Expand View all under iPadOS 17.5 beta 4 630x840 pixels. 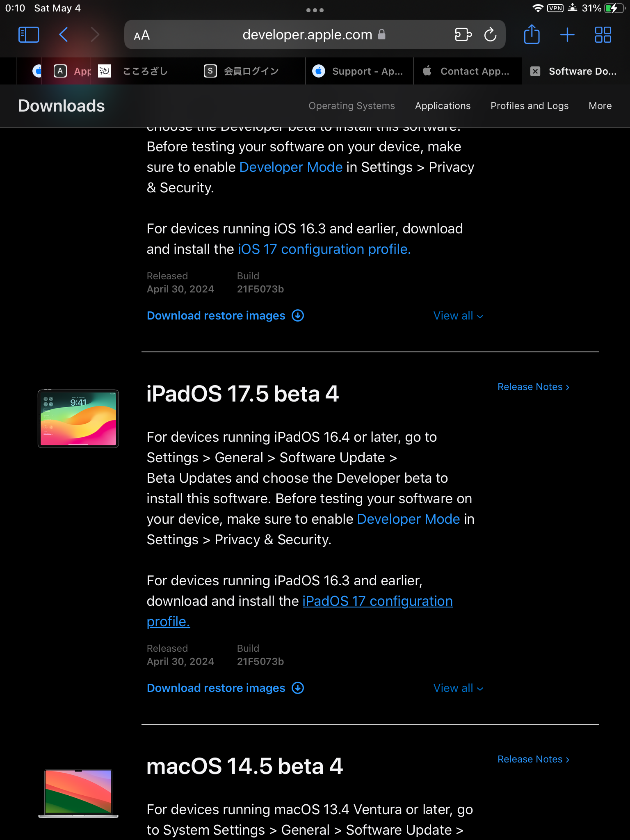458,688
